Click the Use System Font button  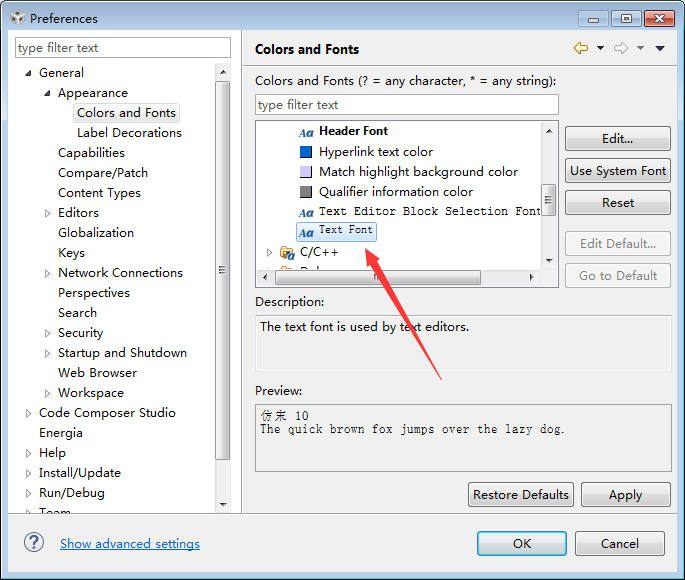617,171
